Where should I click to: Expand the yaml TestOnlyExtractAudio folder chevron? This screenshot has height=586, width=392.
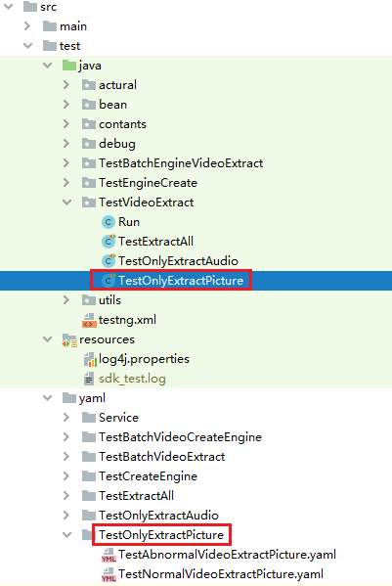66,515
